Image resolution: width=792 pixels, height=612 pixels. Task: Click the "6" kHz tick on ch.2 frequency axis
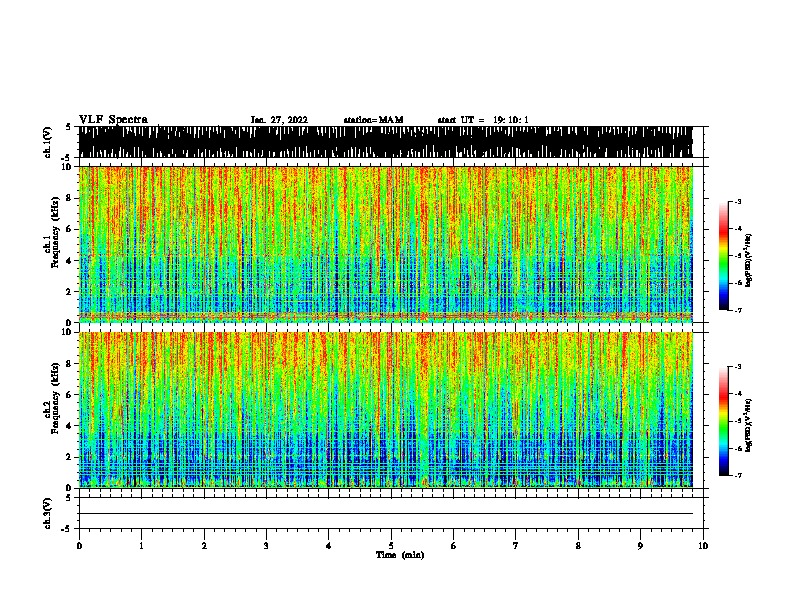point(69,394)
